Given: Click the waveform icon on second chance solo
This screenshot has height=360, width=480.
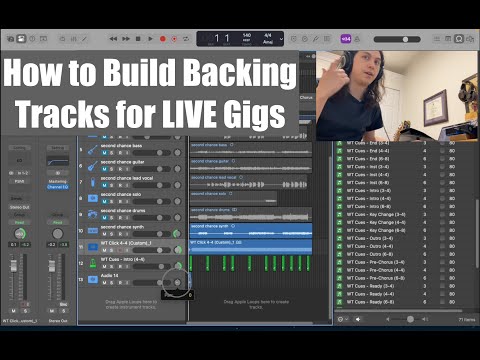Looking at the screenshot, I should (93, 198).
